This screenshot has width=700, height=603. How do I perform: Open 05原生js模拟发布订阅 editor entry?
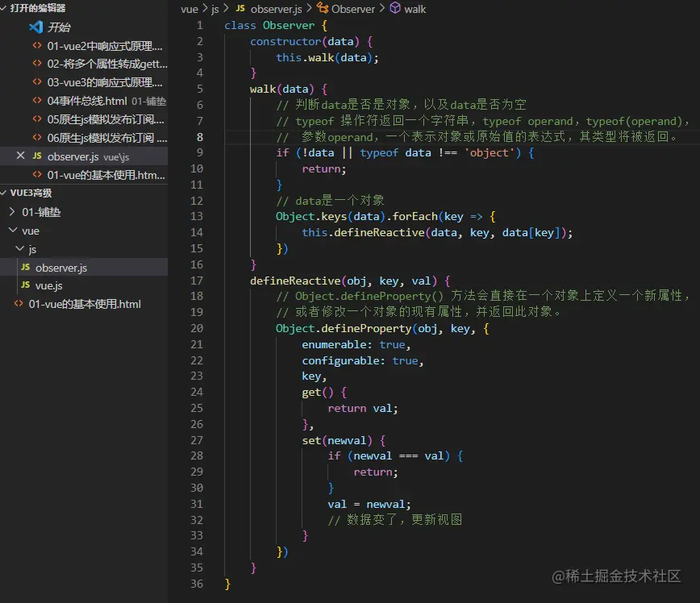pos(106,119)
